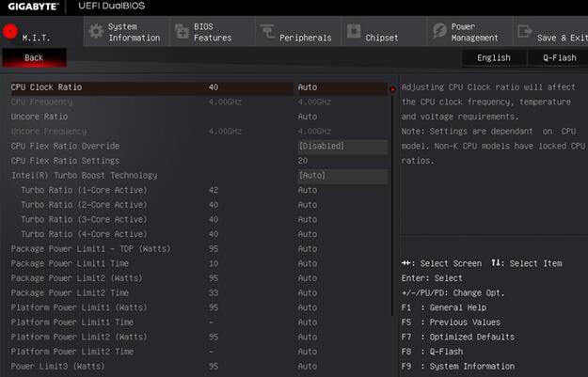Select Platform Power Limit1 Time Auto value
The width and height of the screenshot is (588, 377).
(x=307, y=322)
